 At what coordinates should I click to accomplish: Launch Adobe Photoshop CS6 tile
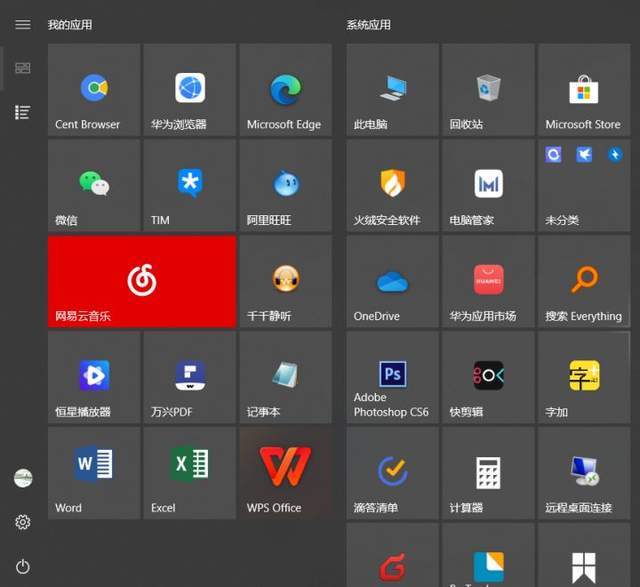click(393, 378)
